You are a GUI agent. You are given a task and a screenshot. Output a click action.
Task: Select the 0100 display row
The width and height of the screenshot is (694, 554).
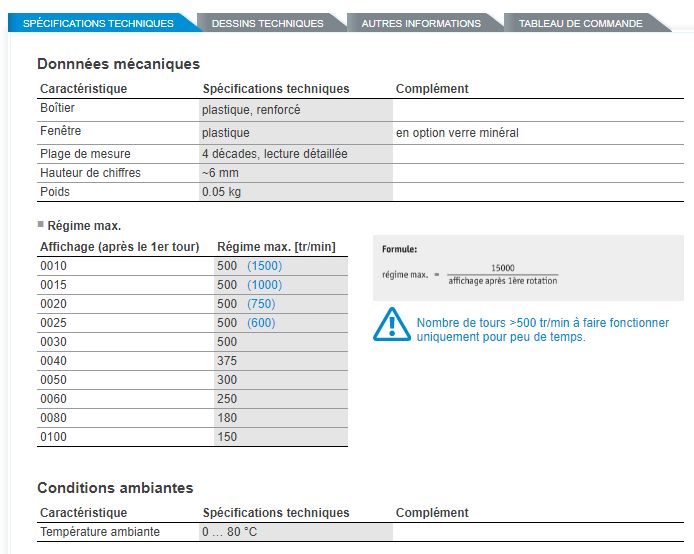click(53, 437)
